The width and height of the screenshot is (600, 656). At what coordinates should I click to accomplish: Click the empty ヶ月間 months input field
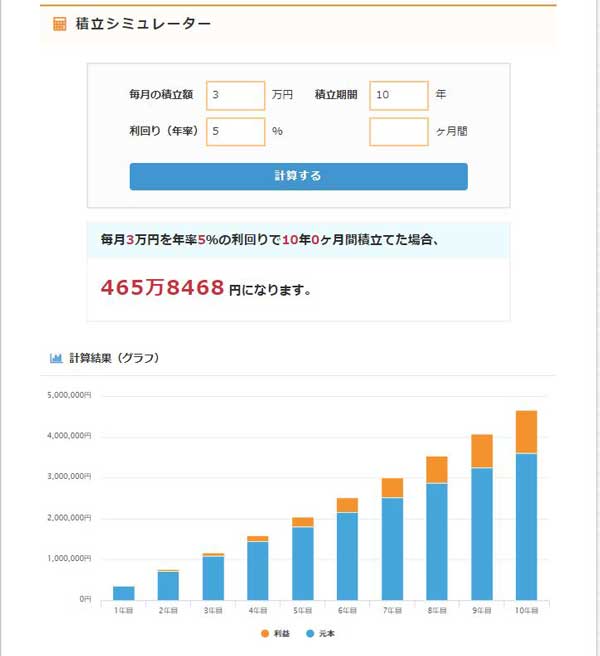(x=398, y=131)
